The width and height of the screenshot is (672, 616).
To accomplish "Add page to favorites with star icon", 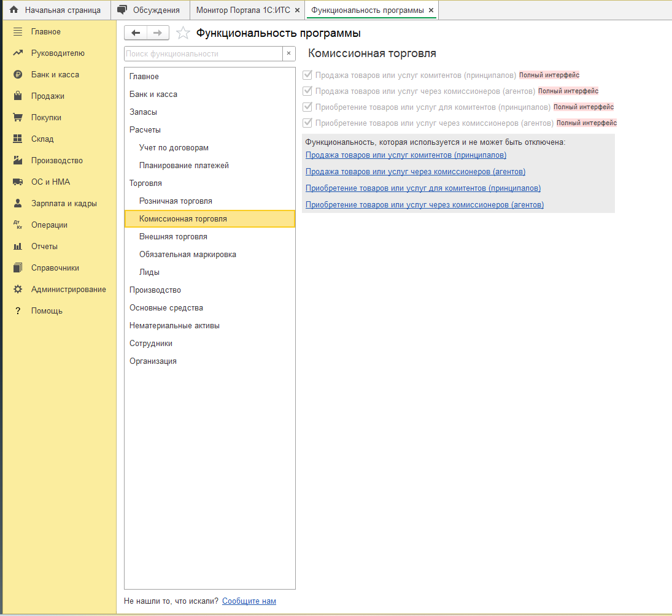I will pyautogui.click(x=183, y=33).
